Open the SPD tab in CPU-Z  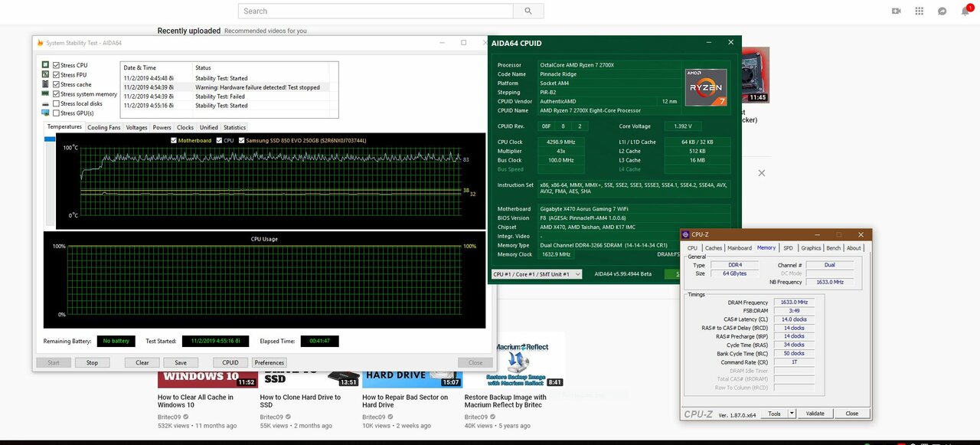(x=789, y=248)
